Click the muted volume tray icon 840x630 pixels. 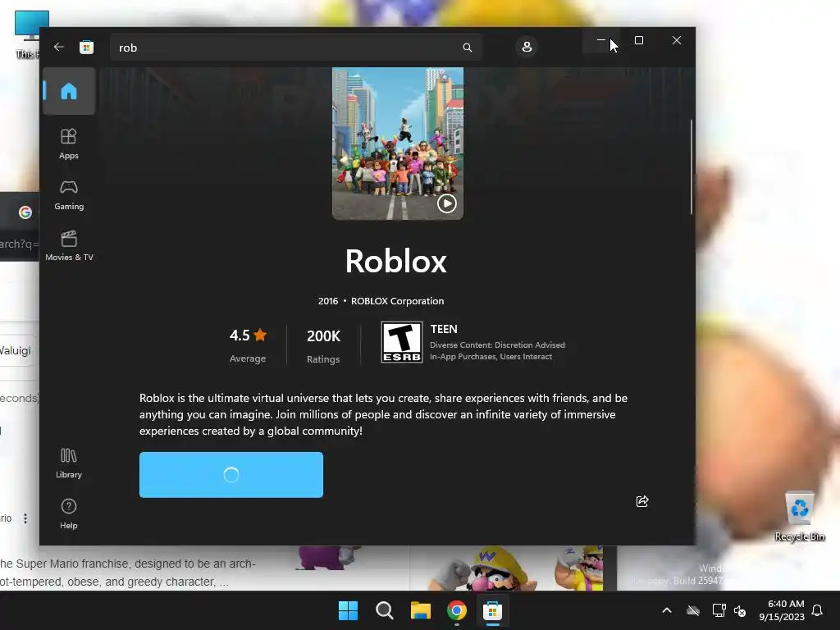[x=740, y=610]
